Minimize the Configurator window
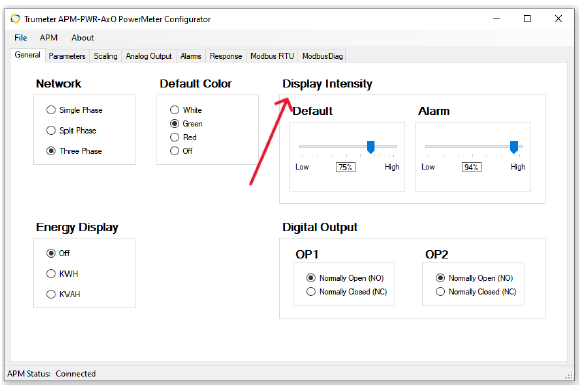The image size is (580, 389). [x=496, y=18]
